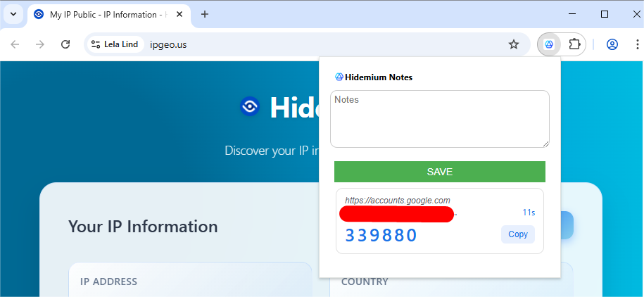The width and height of the screenshot is (644, 297).
Task: Open the Chrome profile account icon
Action: tap(612, 44)
